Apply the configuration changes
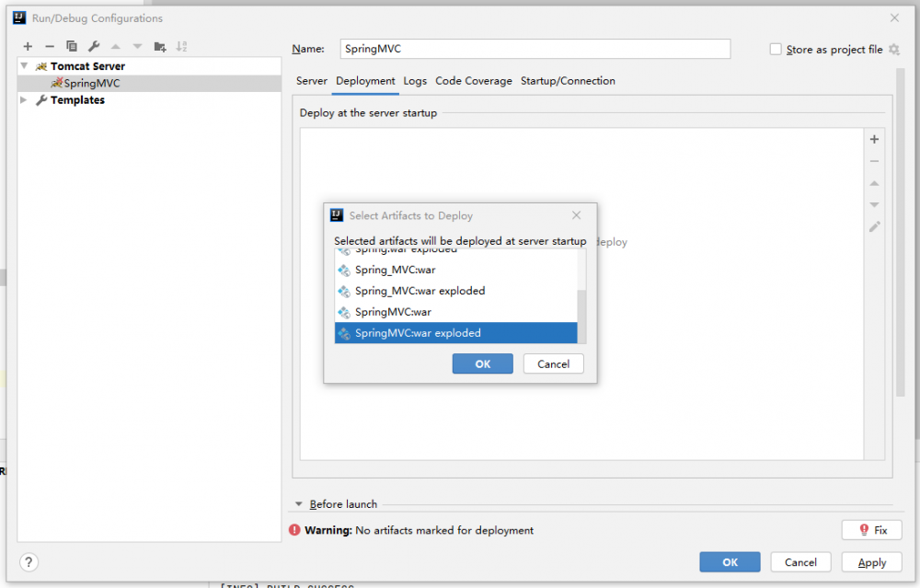Viewport: 920px width, 588px height. point(872,562)
